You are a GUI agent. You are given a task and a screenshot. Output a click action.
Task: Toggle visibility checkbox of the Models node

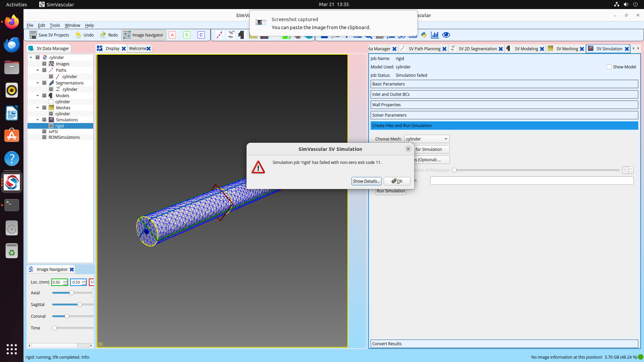(44, 96)
